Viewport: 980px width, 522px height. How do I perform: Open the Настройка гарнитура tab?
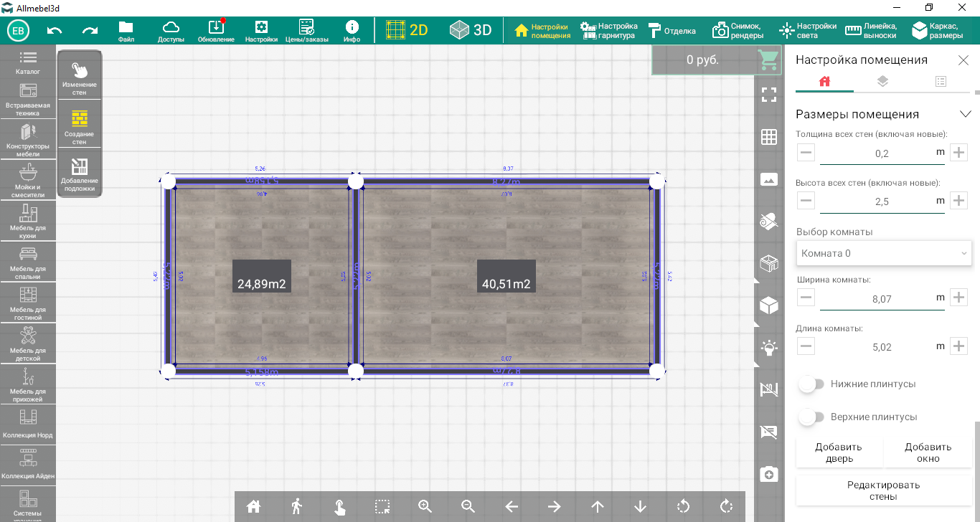coord(609,31)
